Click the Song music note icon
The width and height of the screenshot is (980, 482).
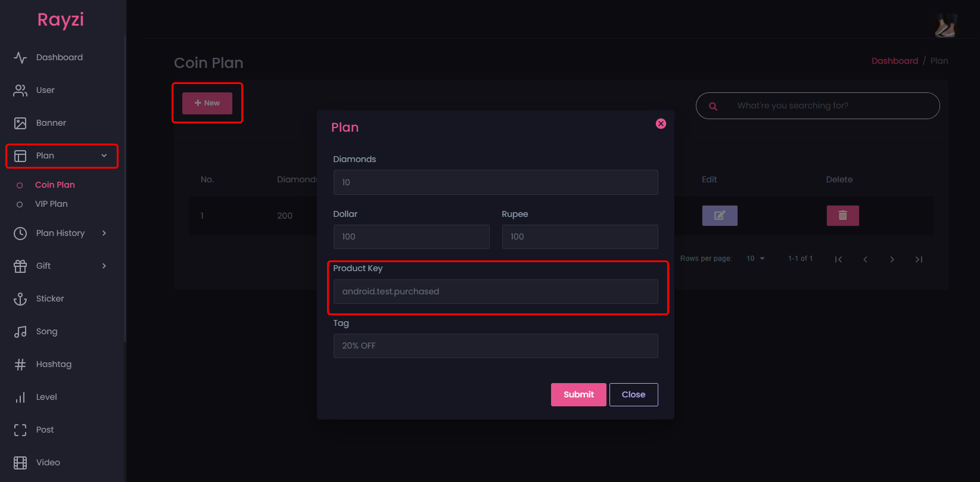(x=20, y=332)
